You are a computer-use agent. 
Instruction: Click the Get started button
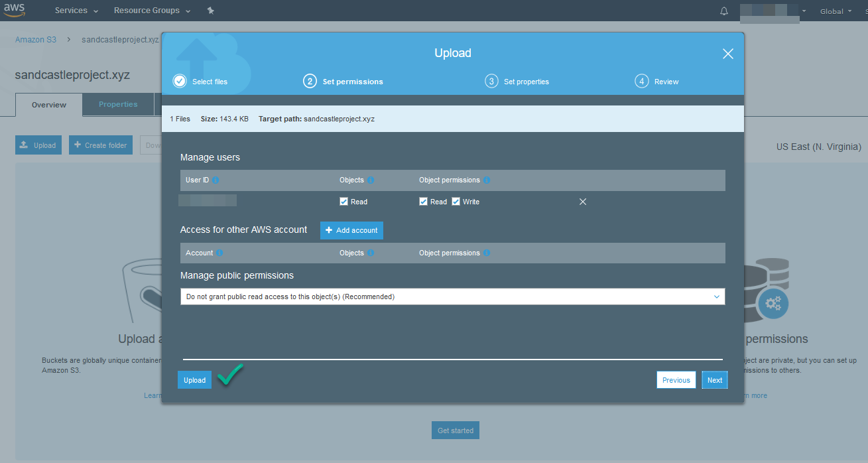click(x=456, y=430)
